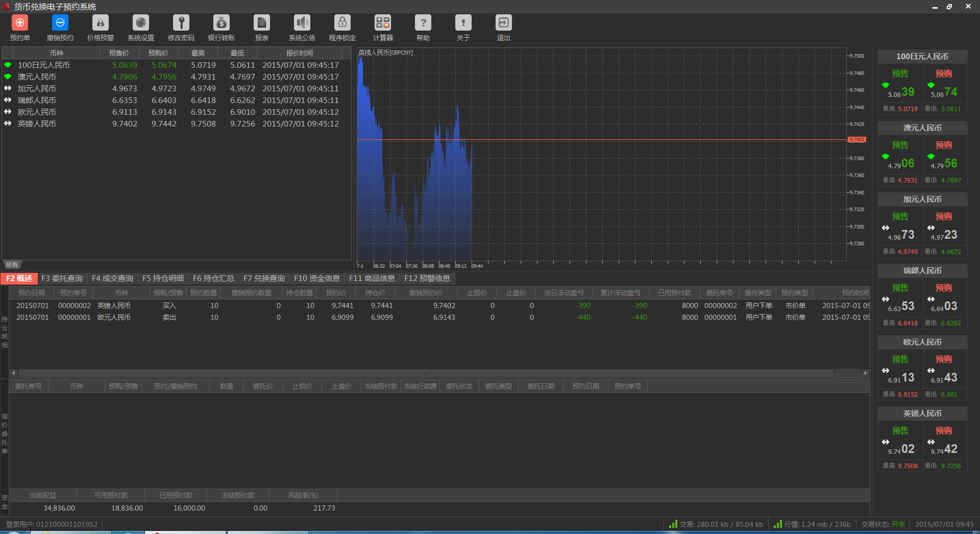This screenshot has width=980, height=534.
Task: Sort quotes by 报价时间 column header
Action: 299,53
